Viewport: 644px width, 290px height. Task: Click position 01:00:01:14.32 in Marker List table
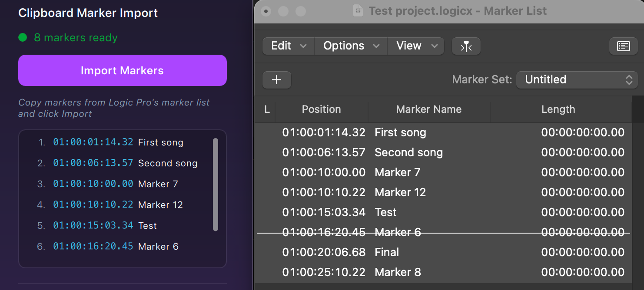tap(324, 132)
